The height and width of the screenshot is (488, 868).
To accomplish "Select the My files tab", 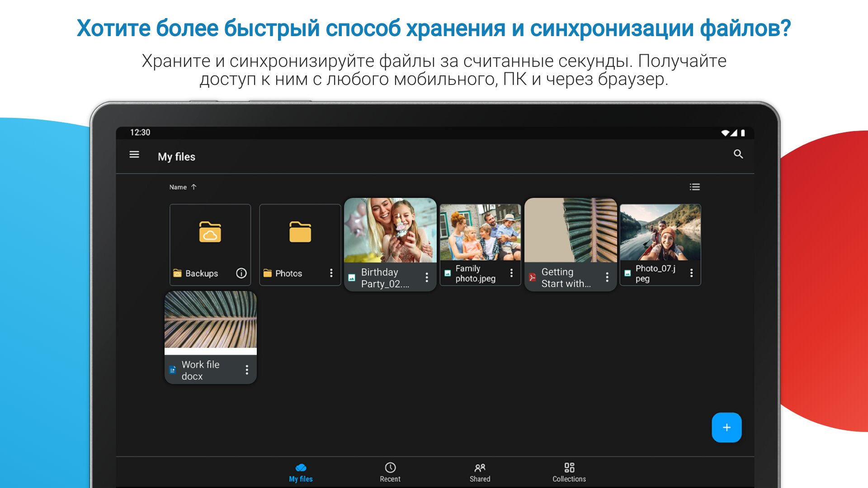I will 301,472.
